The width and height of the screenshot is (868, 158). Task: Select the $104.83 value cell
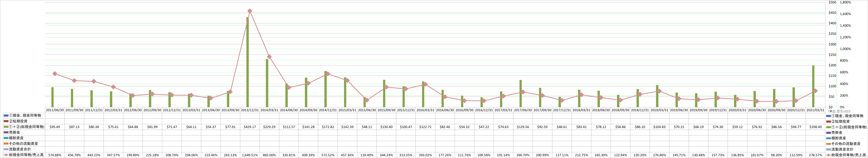tap(659, 127)
